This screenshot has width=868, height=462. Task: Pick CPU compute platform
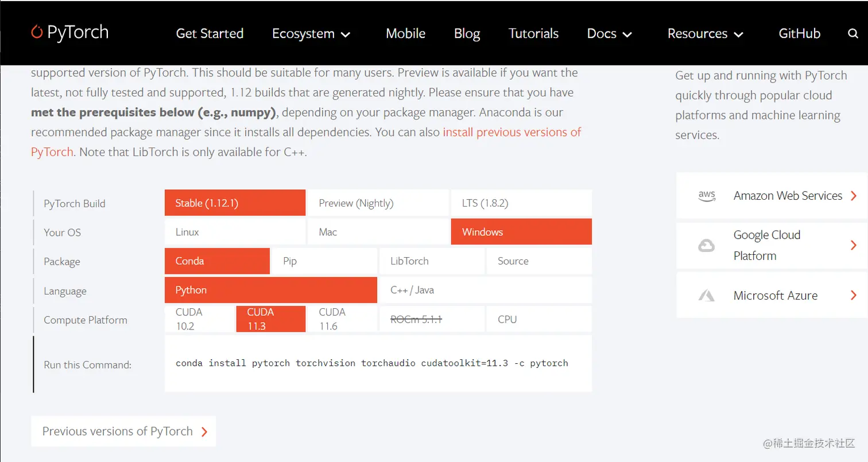(x=539, y=319)
